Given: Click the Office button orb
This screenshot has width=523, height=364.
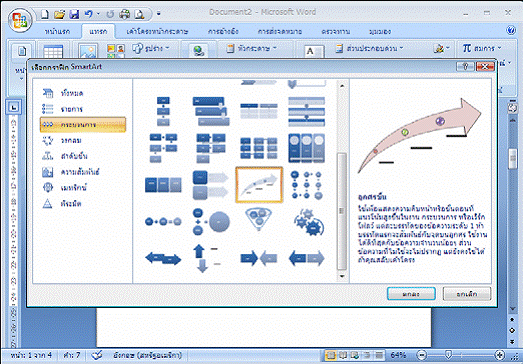Looking at the screenshot, I should click(x=20, y=20).
